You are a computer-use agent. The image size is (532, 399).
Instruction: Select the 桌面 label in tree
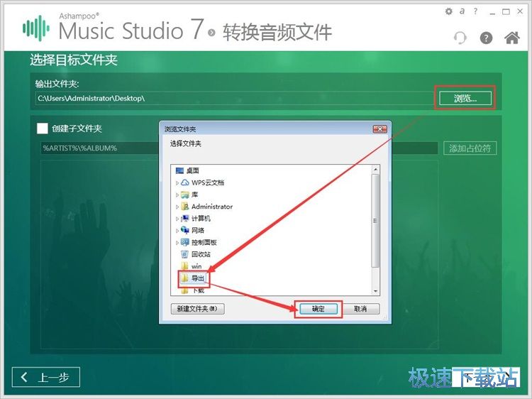[193, 170]
